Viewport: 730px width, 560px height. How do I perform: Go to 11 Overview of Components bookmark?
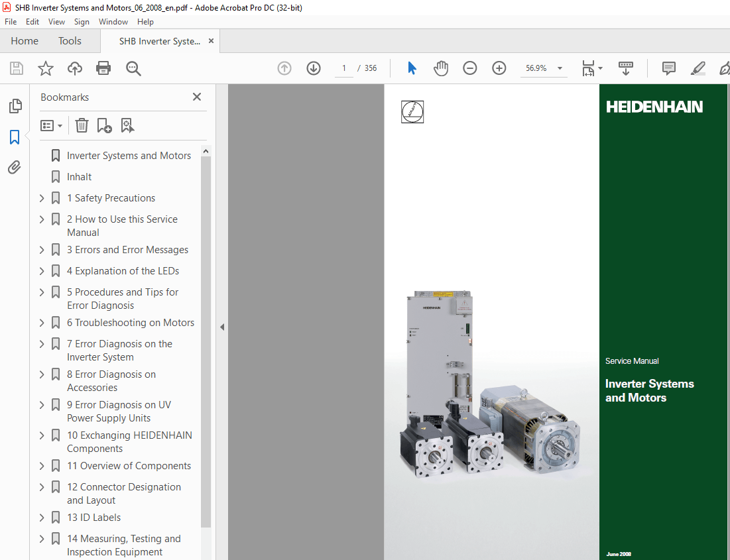coord(129,466)
